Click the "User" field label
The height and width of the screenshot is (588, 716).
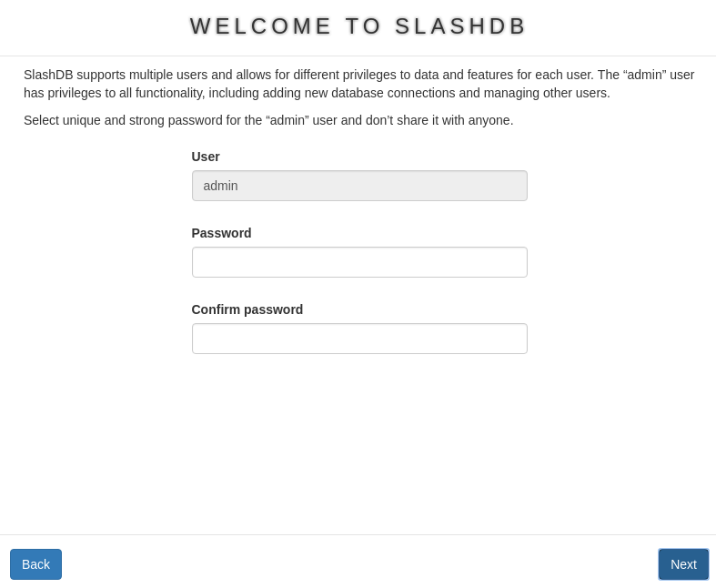click(x=206, y=157)
